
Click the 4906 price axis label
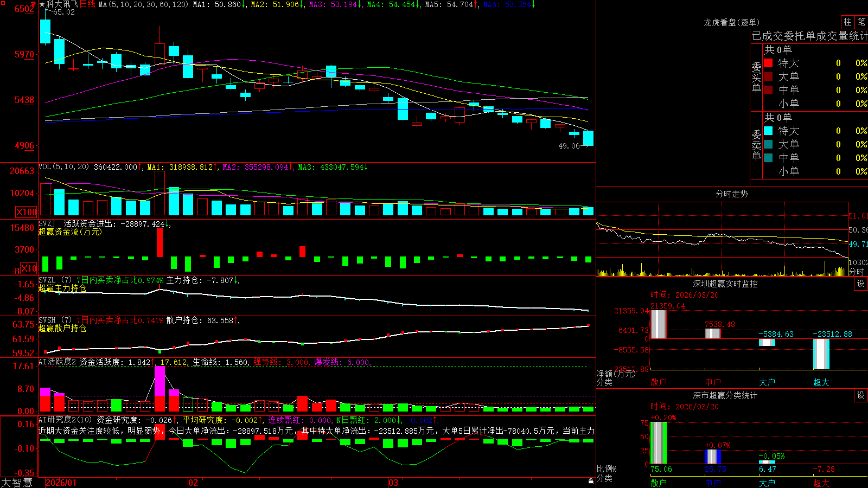pos(24,145)
